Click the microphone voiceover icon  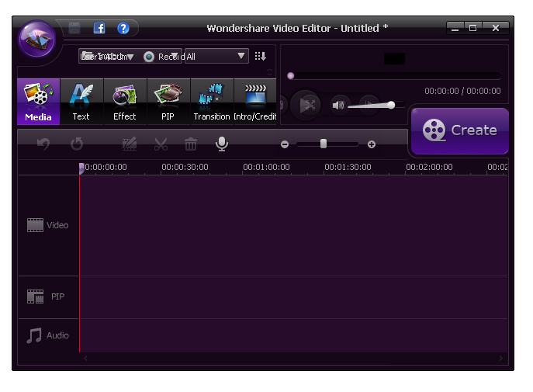[x=222, y=144]
